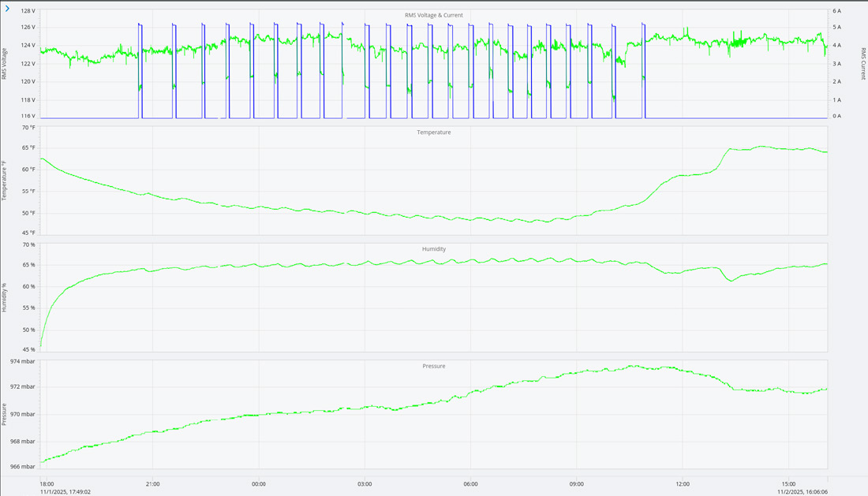Click the '120 V' voltage tick label
Screen dimensions: 868x496
(x=28, y=81)
